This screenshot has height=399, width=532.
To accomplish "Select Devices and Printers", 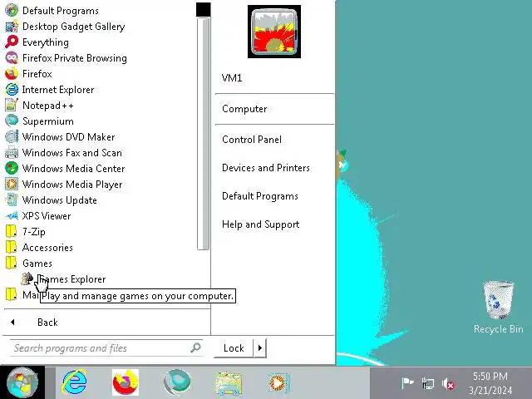I will click(266, 168).
